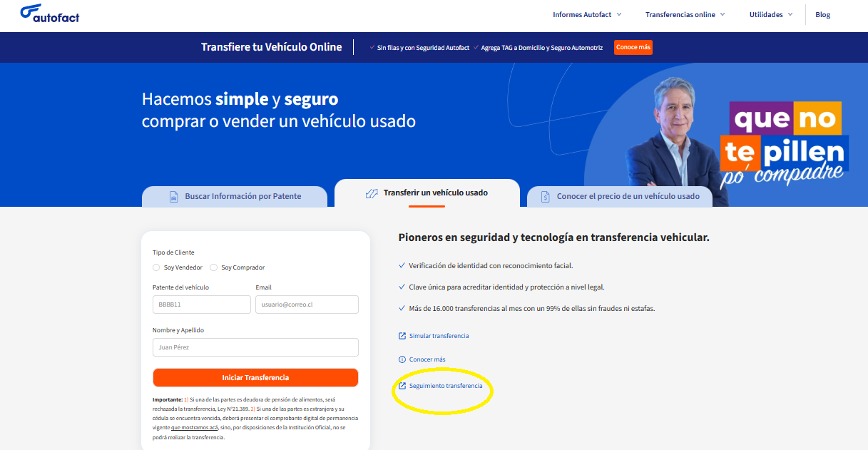Click the vehicle price document tab icon

click(546, 197)
